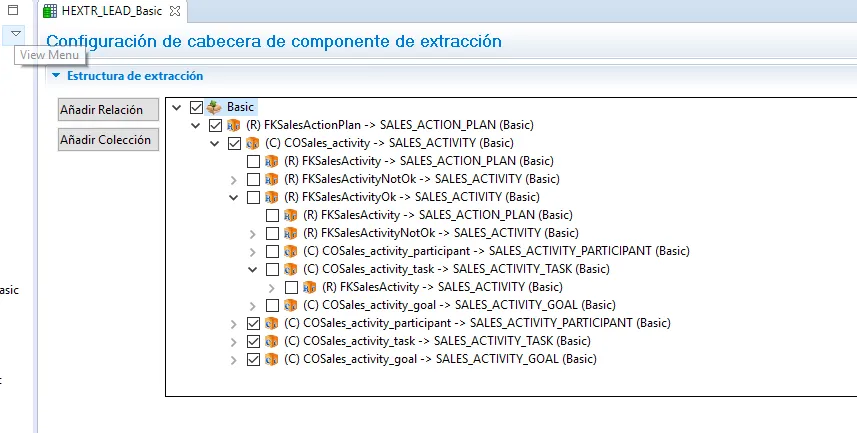Click icon of FKSalesActivityNotOk child of COSales_activity

(272, 179)
